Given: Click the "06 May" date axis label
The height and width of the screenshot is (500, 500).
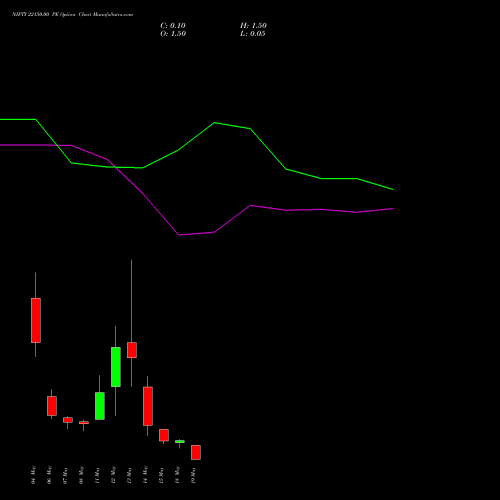Looking at the screenshot, I should click(x=49, y=475).
